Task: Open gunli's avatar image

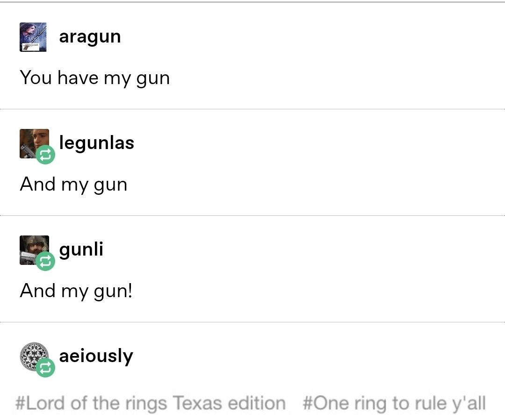Action: point(32,248)
